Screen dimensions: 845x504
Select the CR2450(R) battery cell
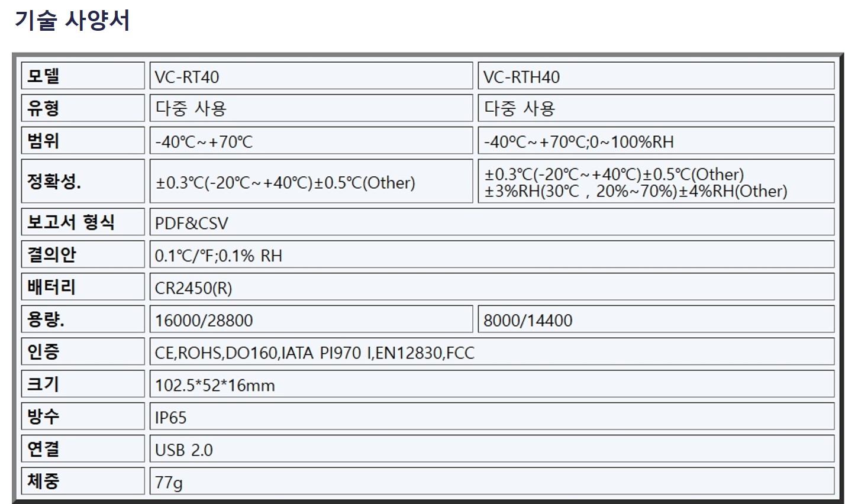[x=491, y=287]
